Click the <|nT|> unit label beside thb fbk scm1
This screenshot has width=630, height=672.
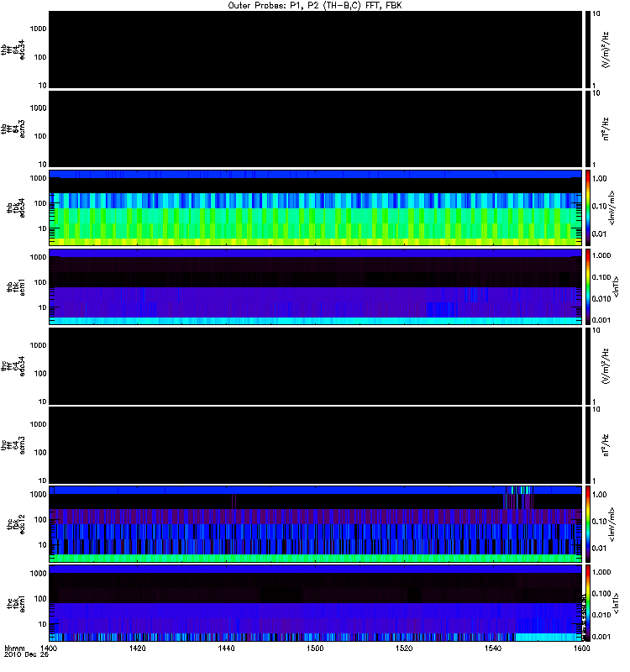616,286
